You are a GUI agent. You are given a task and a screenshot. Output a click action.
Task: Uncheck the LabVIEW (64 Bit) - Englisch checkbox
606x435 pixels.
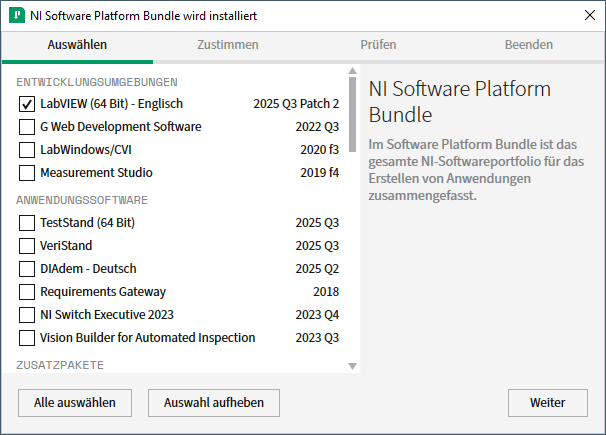pos(27,104)
